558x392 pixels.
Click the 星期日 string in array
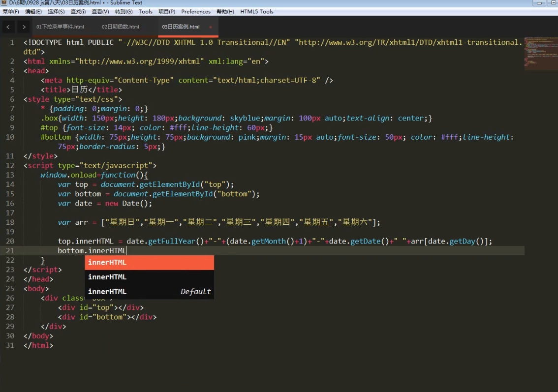[x=123, y=222]
